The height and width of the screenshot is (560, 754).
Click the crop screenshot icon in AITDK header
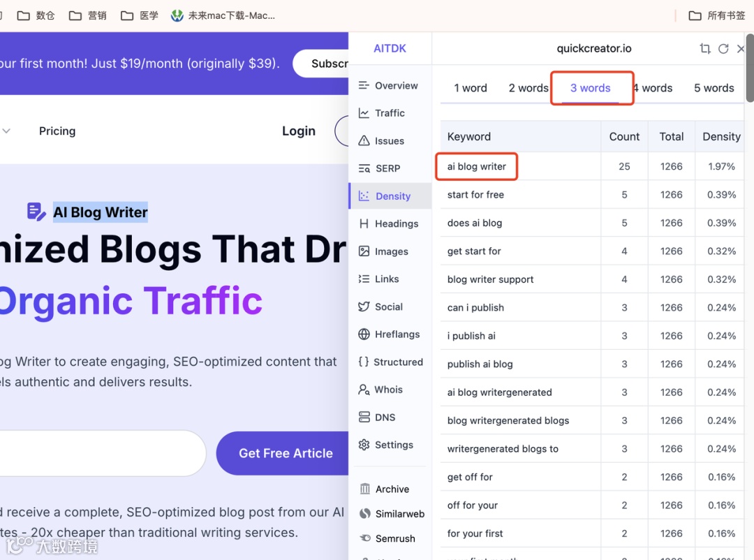click(705, 49)
